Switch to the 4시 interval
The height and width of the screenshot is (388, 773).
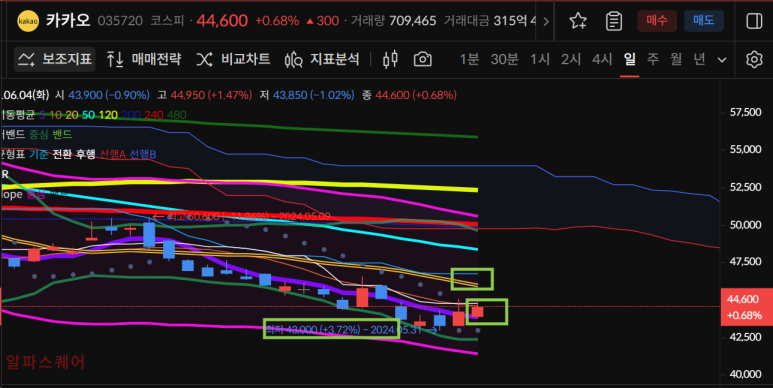pyautogui.click(x=602, y=60)
